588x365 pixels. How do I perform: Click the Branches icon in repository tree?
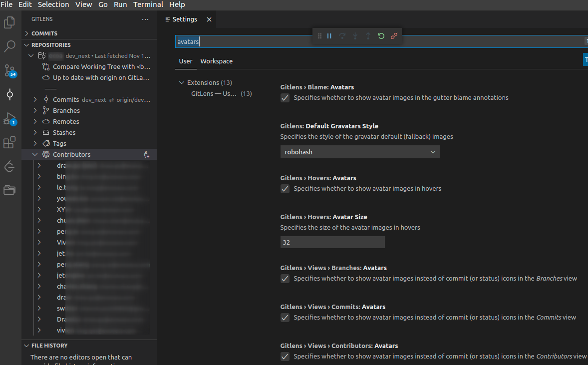[x=46, y=111]
